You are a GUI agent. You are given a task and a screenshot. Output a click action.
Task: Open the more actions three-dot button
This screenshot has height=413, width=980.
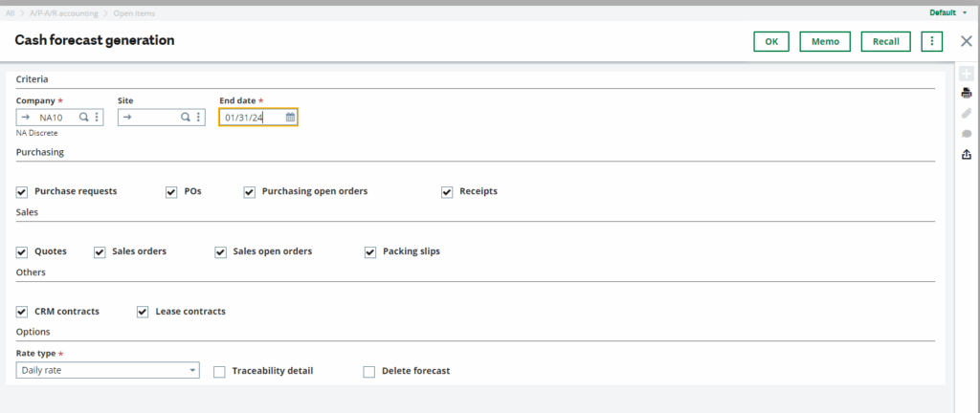coord(932,42)
